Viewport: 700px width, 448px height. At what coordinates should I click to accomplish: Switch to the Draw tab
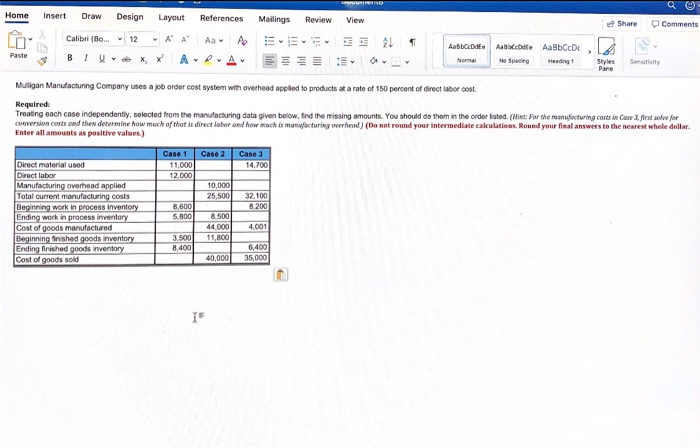(91, 17)
